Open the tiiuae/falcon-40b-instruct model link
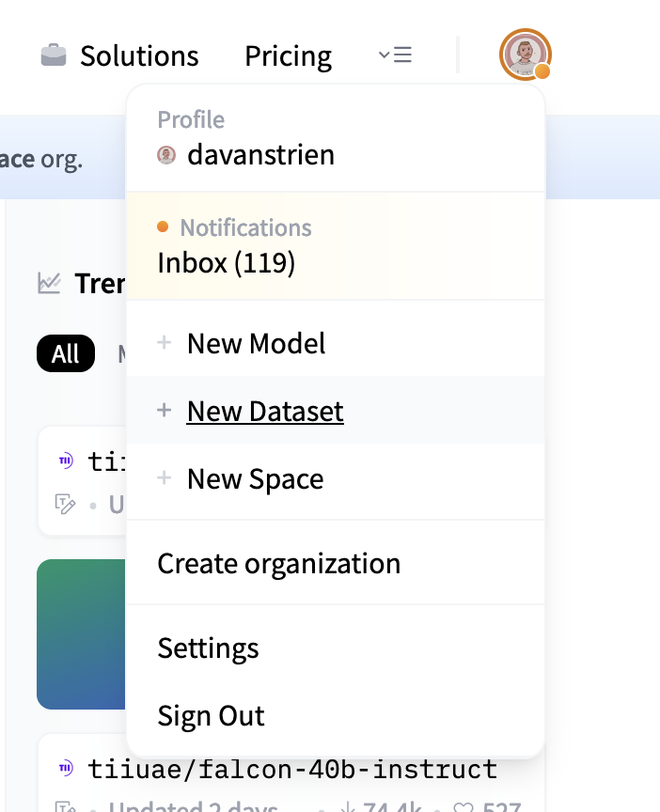Image resolution: width=660 pixels, height=812 pixels. tap(291, 769)
